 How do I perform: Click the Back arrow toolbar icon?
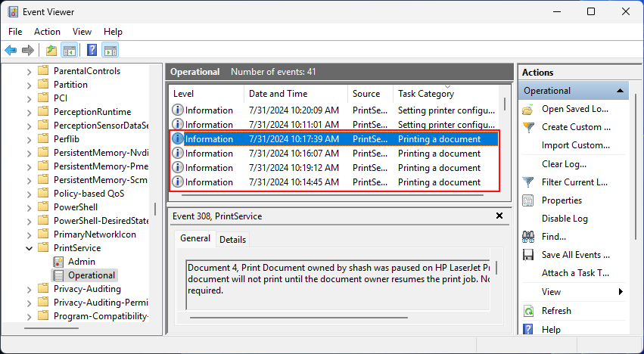11,51
